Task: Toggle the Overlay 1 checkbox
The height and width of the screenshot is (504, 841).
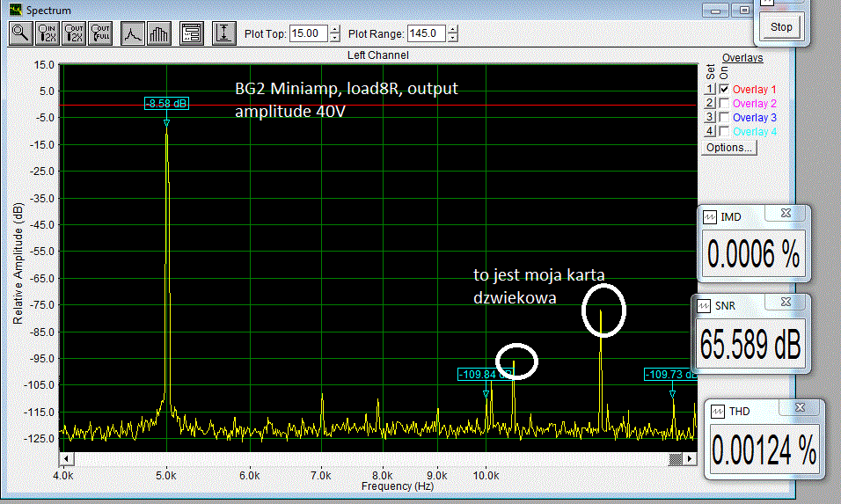Action: coord(724,89)
